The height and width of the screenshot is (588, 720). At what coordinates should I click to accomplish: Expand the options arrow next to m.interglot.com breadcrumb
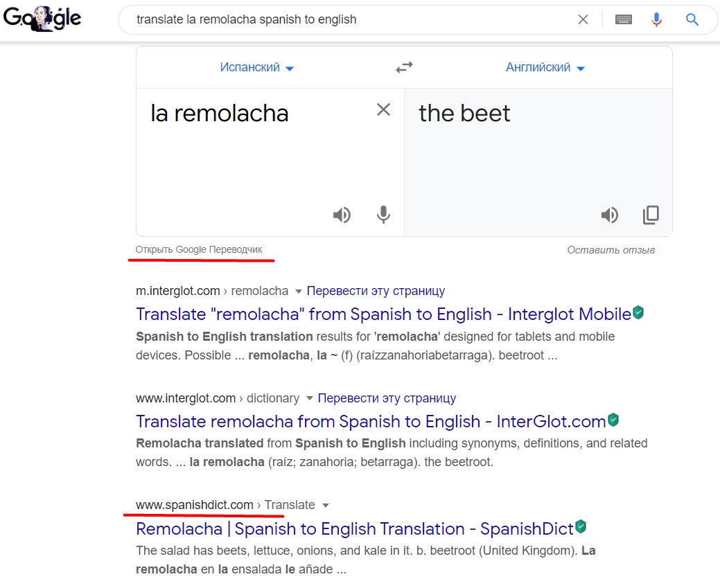click(x=299, y=291)
